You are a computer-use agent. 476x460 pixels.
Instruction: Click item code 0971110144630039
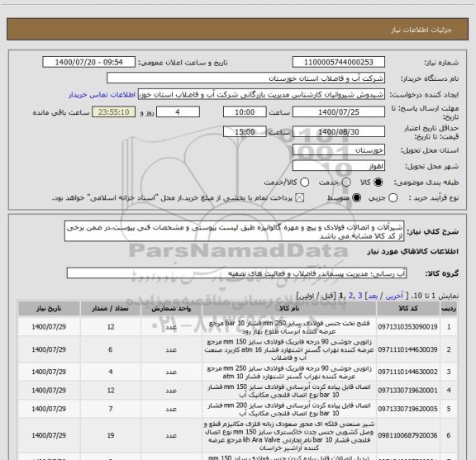(407, 349)
